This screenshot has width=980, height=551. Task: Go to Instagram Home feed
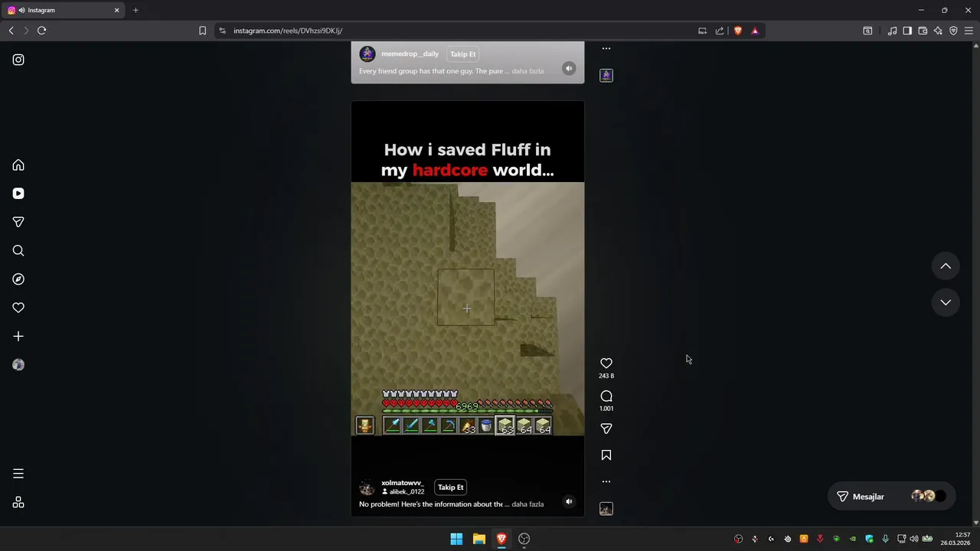(18, 165)
